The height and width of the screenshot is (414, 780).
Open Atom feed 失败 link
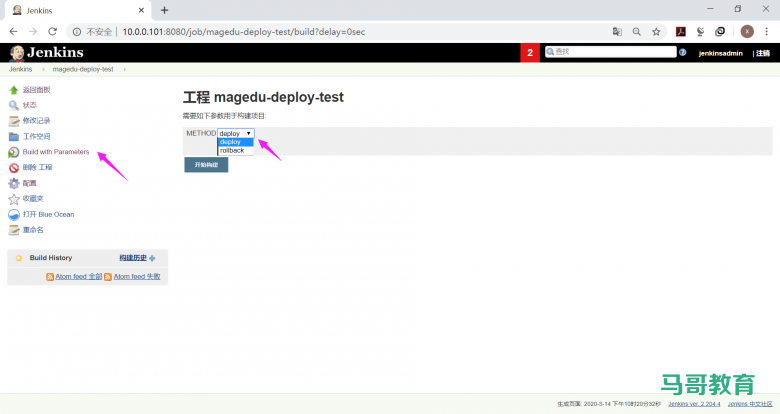137,277
